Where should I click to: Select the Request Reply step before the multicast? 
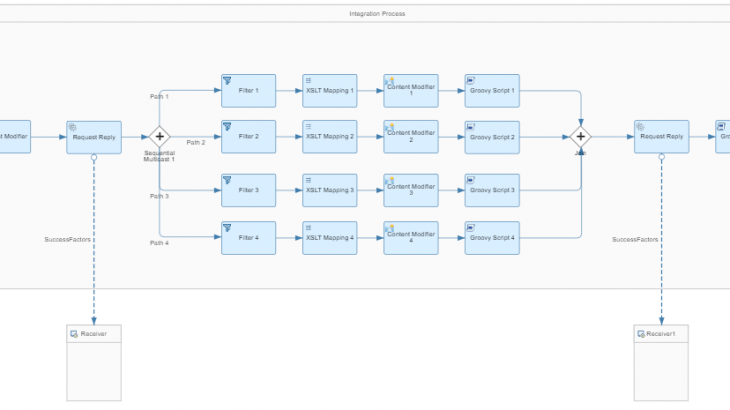tap(94, 137)
